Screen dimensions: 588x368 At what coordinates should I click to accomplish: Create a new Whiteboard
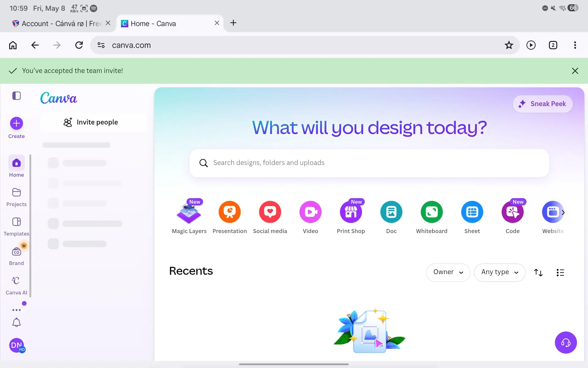[x=432, y=217]
